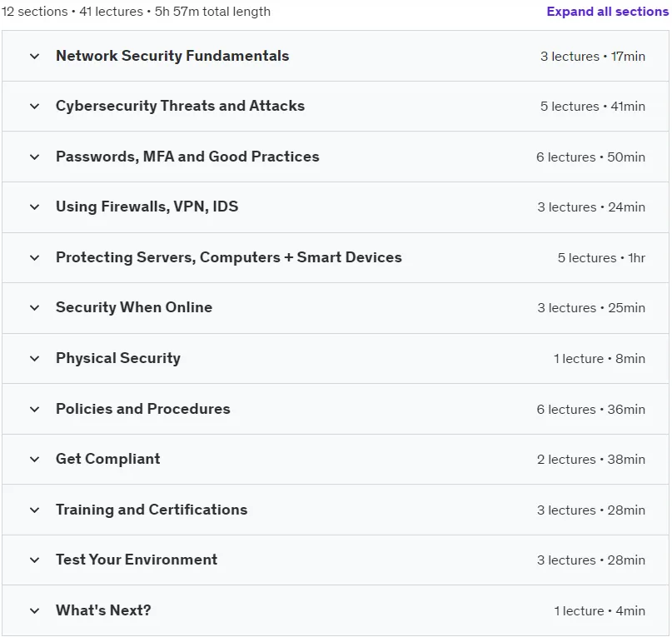Expand the What's Next? chevron

tap(35, 610)
